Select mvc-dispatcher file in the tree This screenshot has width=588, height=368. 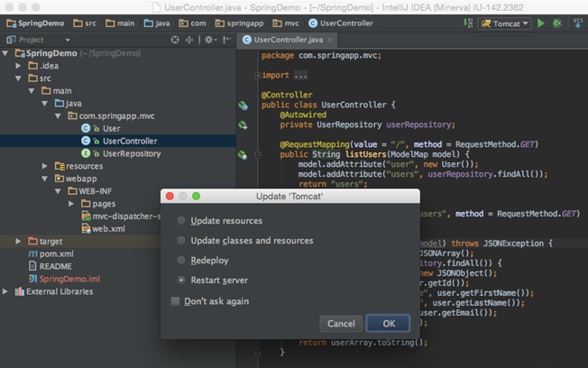(x=126, y=216)
